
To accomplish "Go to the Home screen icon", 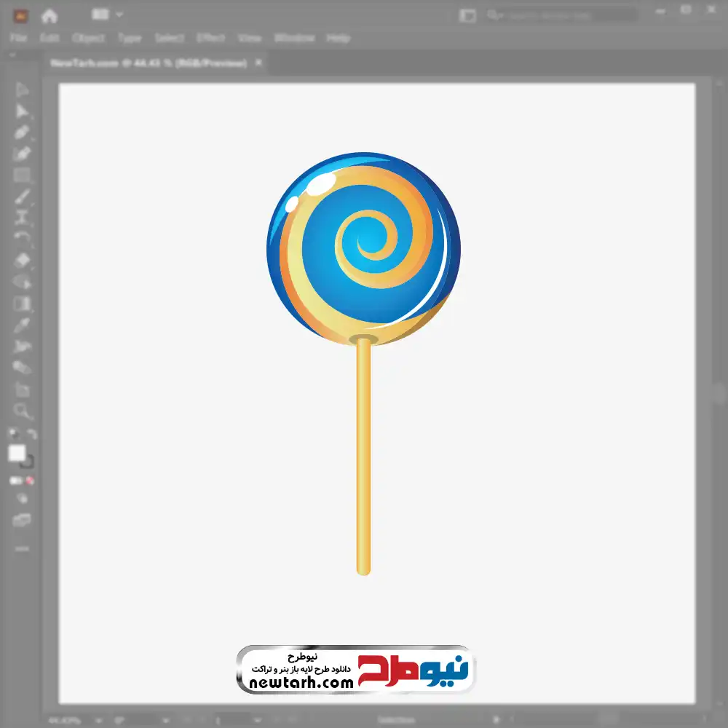I will 50,15.
